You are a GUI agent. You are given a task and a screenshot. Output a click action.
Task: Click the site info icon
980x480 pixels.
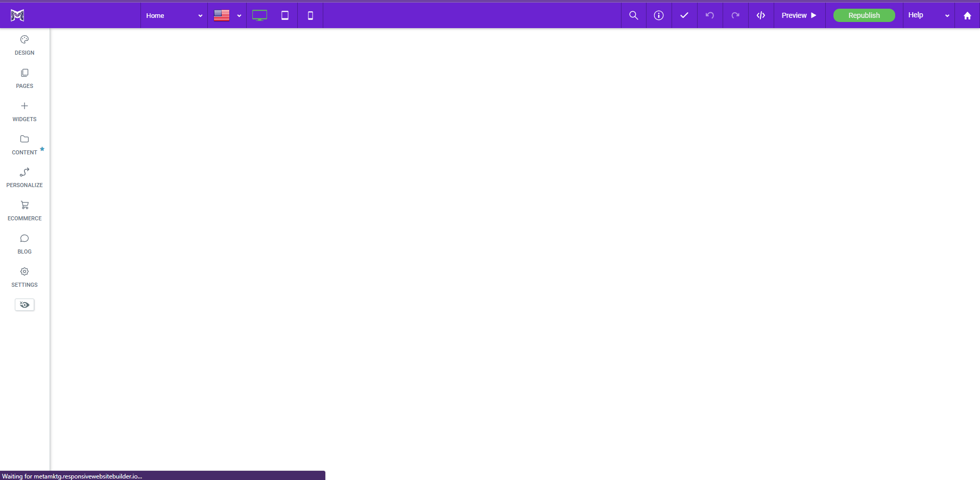tap(659, 15)
